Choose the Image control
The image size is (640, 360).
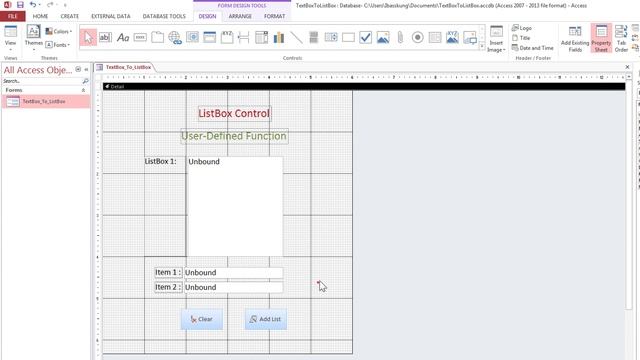click(x=470, y=38)
